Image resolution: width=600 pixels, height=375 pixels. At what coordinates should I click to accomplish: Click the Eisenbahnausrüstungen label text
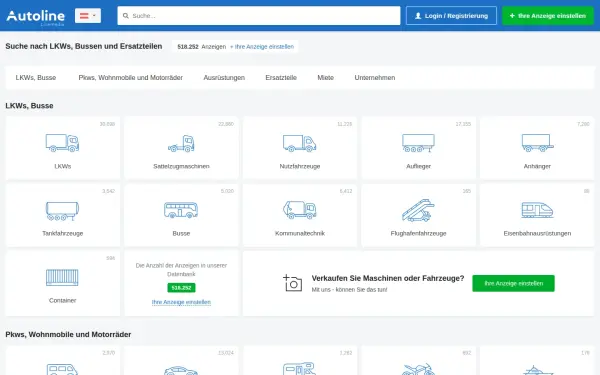[x=537, y=233]
